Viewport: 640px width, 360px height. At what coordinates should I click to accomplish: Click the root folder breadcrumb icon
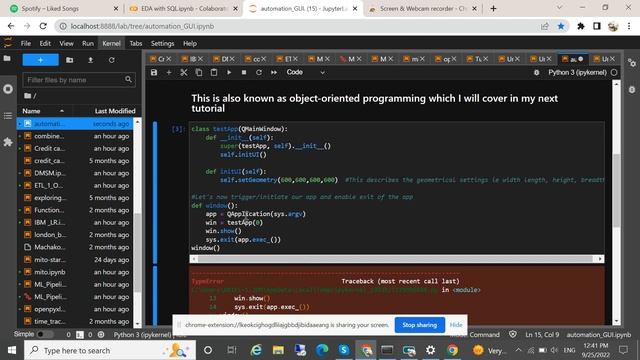[x=27, y=96]
